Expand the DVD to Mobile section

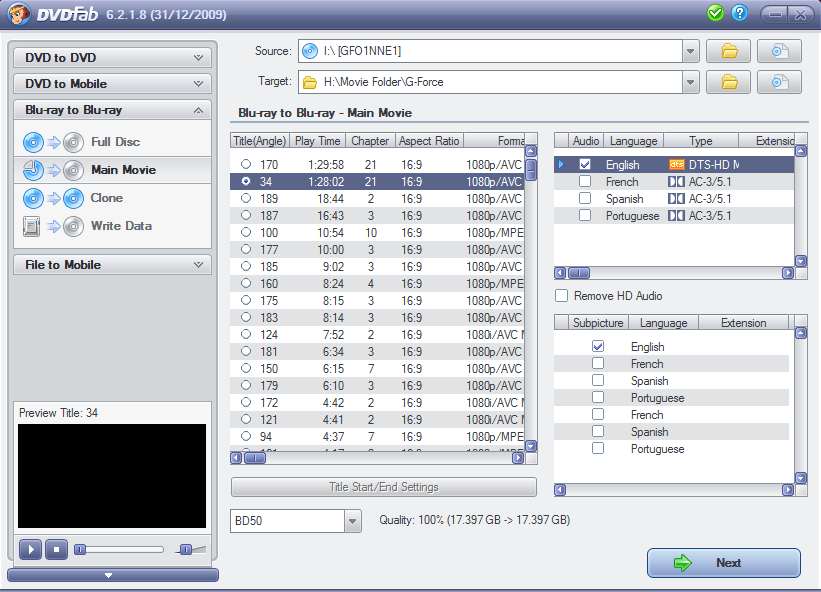pyautogui.click(x=112, y=84)
